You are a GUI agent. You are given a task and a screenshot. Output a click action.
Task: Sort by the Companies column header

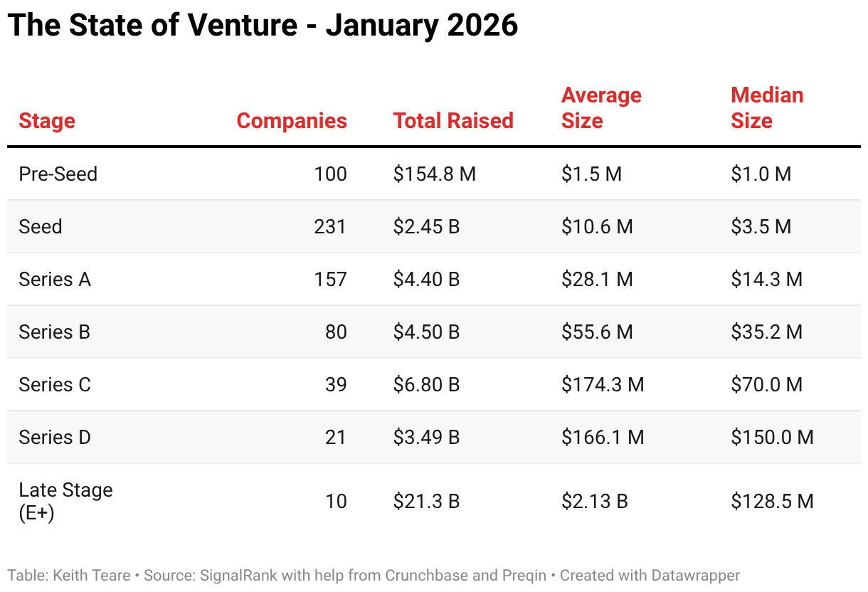coord(292,121)
